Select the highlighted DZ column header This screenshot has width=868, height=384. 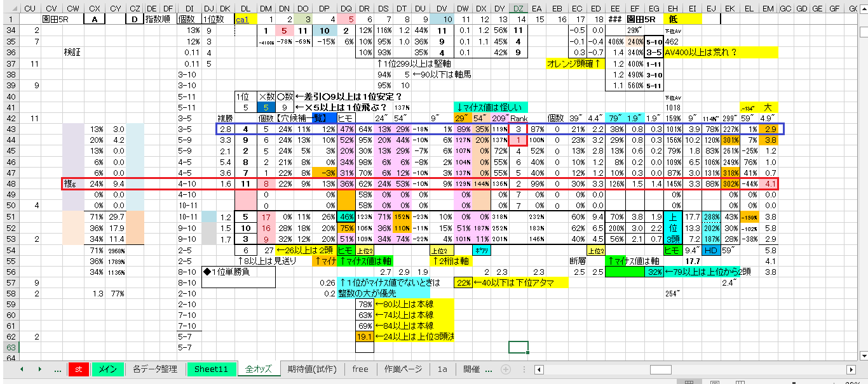coord(518,8)
